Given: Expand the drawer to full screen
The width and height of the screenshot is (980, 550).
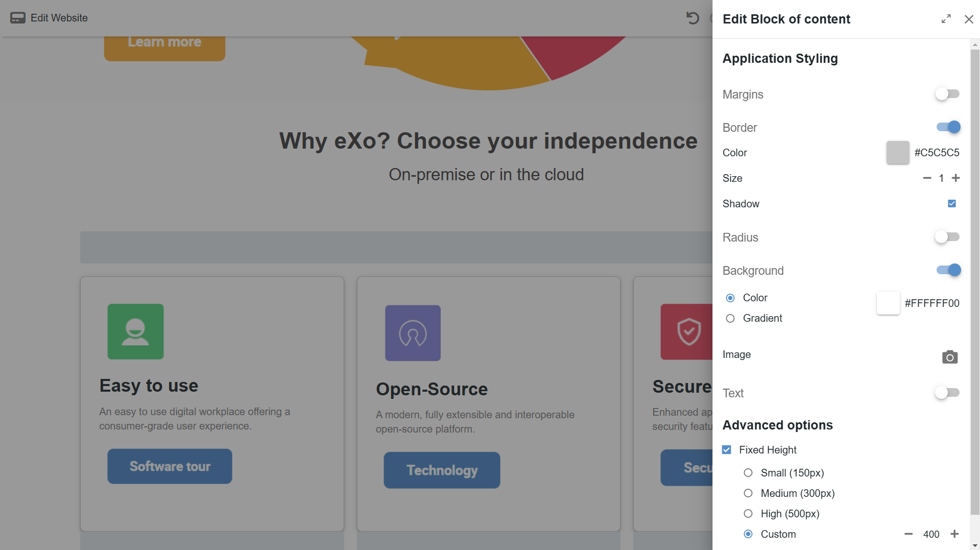Looking at the screenshot, I should pos(946,19).
